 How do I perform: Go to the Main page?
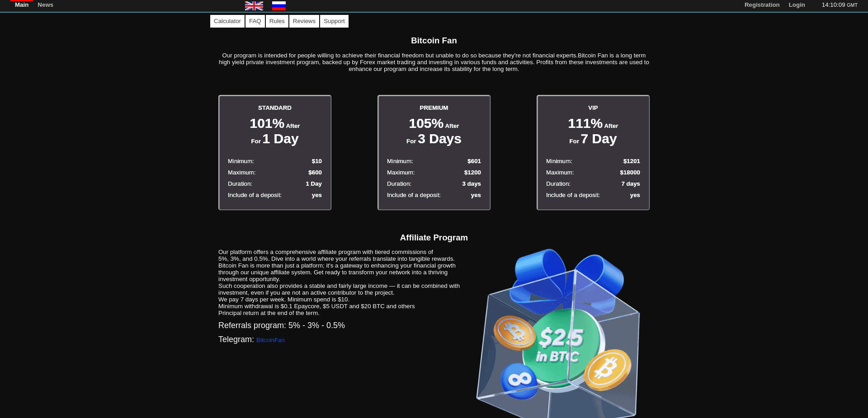[21, 5]
